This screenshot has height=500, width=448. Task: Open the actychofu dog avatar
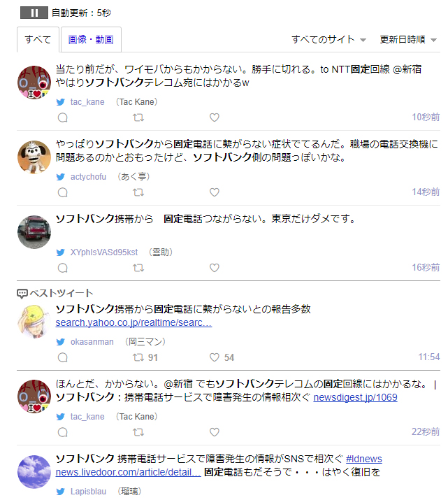(34, 157)
